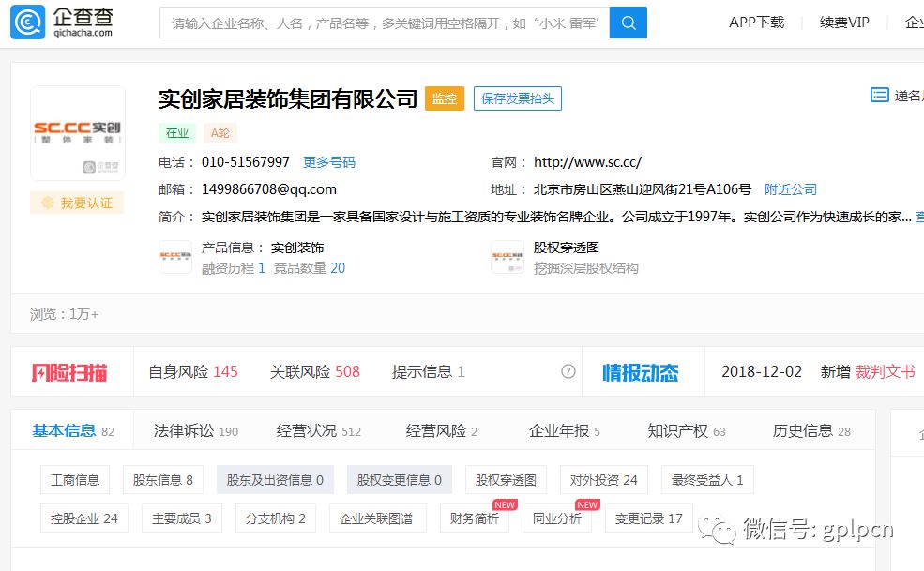
Task: Click the 风险扫描 heading
Action: coord(69,372)
